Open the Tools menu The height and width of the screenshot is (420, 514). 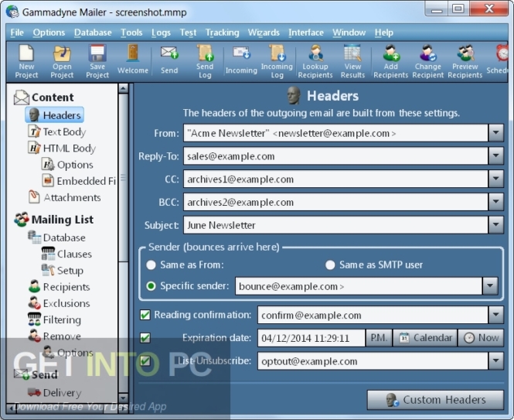[x=131, y=32]
